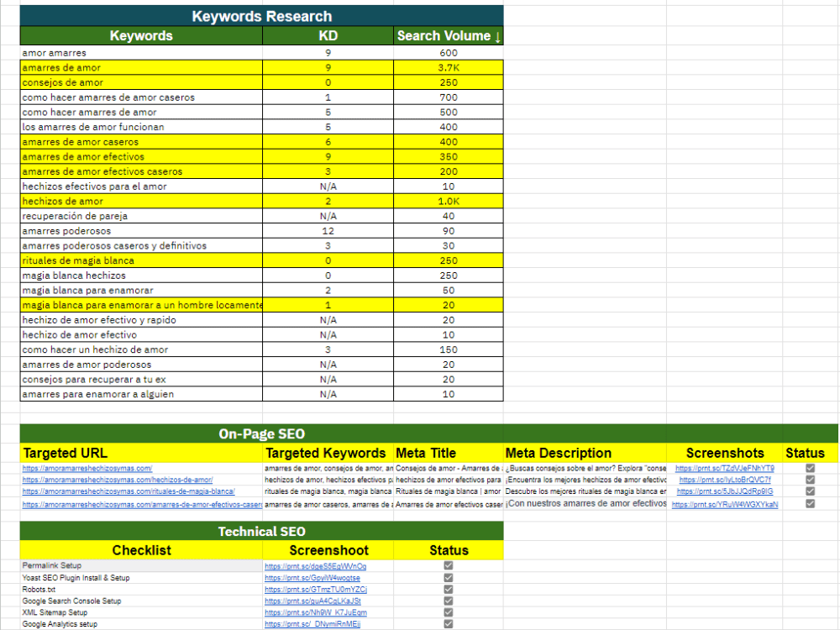840x630 pixels.
Task: Select the 'magia blanca hechizos' cell
Action: click(x=141, y=276)
